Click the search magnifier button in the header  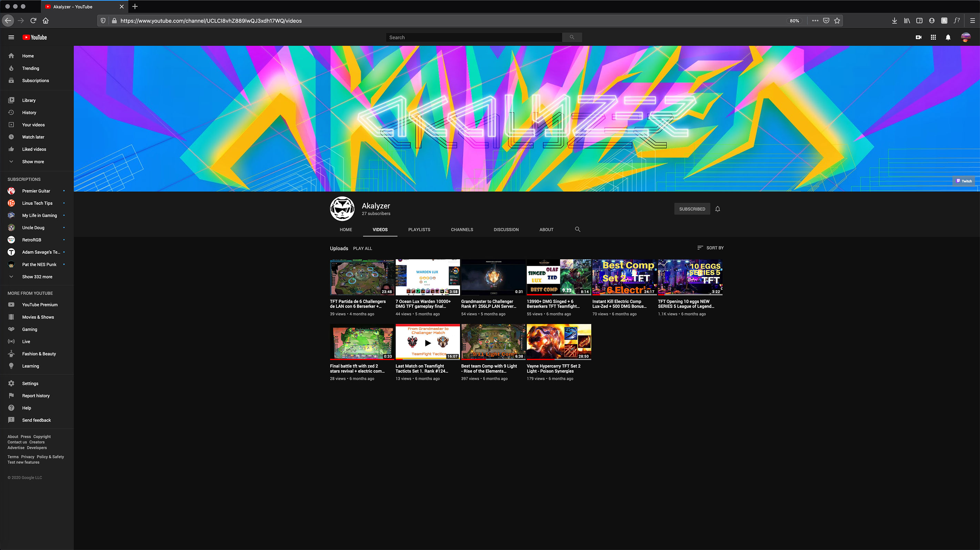572,37
